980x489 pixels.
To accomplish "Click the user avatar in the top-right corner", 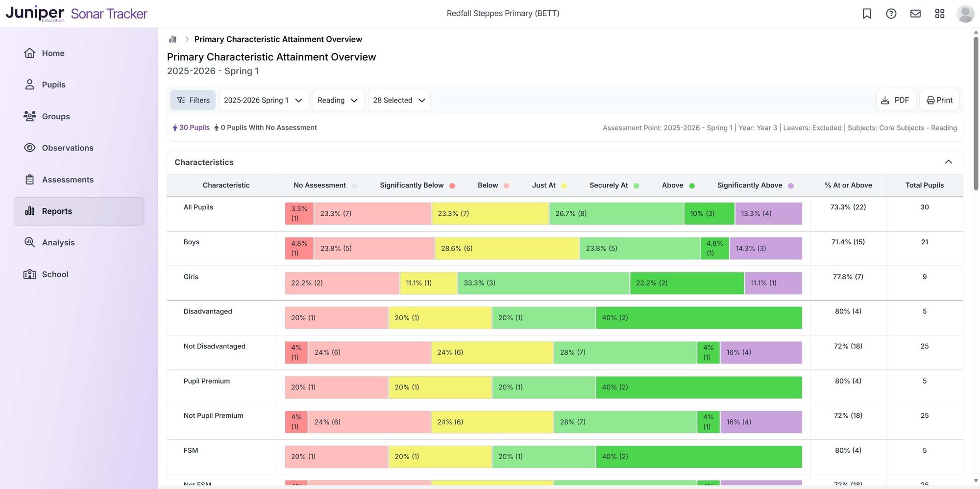I will point(964,13).
